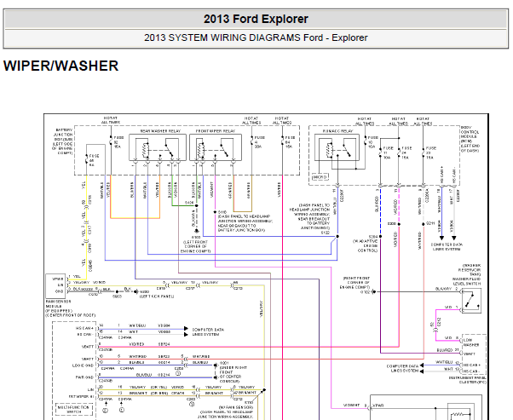Click the G200 ground symbol near left kick panel
The height and width of the screenshot is (420, 513).
point(136,291)
